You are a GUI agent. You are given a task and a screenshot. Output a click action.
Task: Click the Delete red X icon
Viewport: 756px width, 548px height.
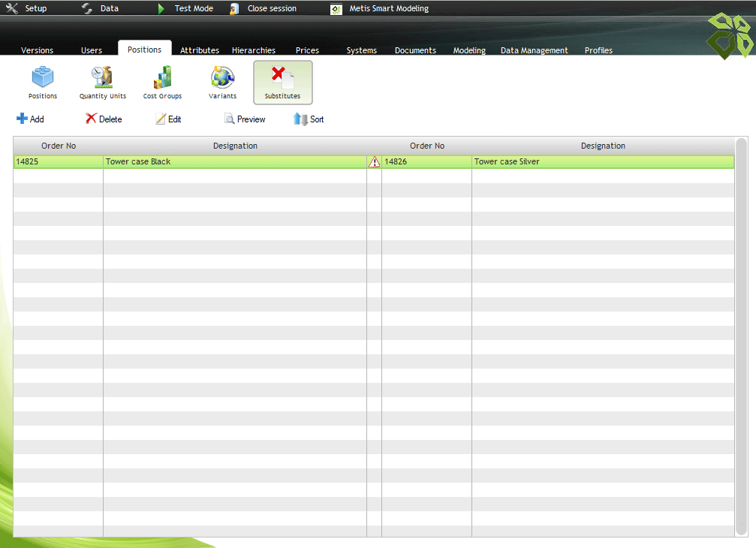(x=91, y=119)
